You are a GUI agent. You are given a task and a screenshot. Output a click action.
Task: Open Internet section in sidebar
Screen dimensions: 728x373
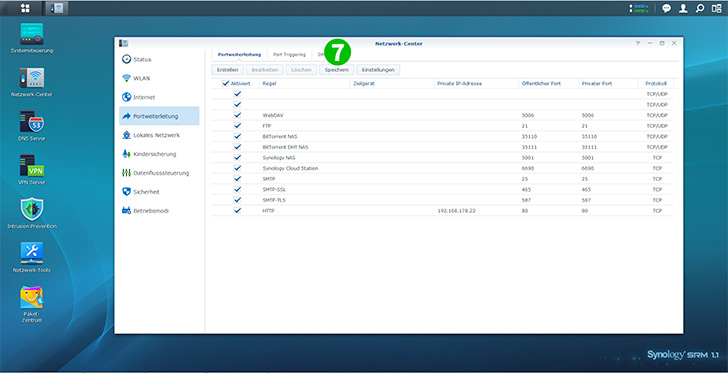(159, 97)
